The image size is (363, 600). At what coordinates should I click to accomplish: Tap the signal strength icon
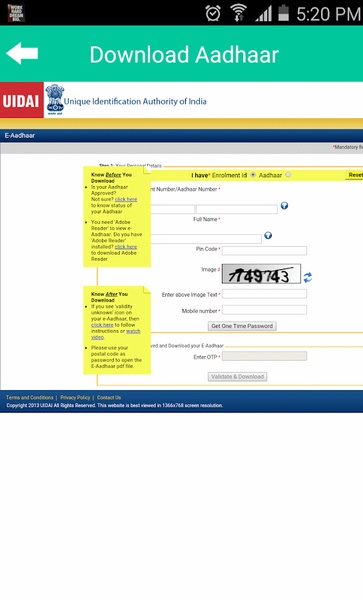tap(264, 14)
